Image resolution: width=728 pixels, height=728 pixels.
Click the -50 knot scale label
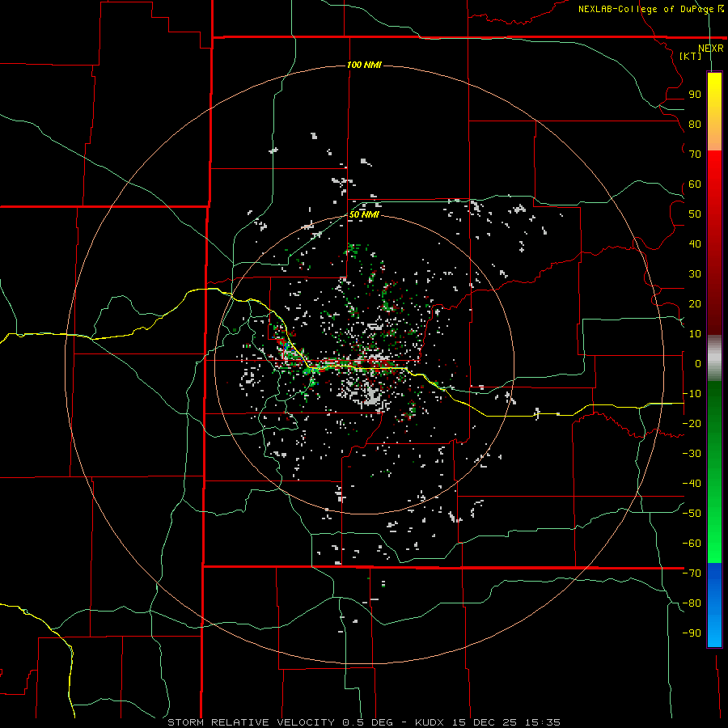tap(692, 514)
